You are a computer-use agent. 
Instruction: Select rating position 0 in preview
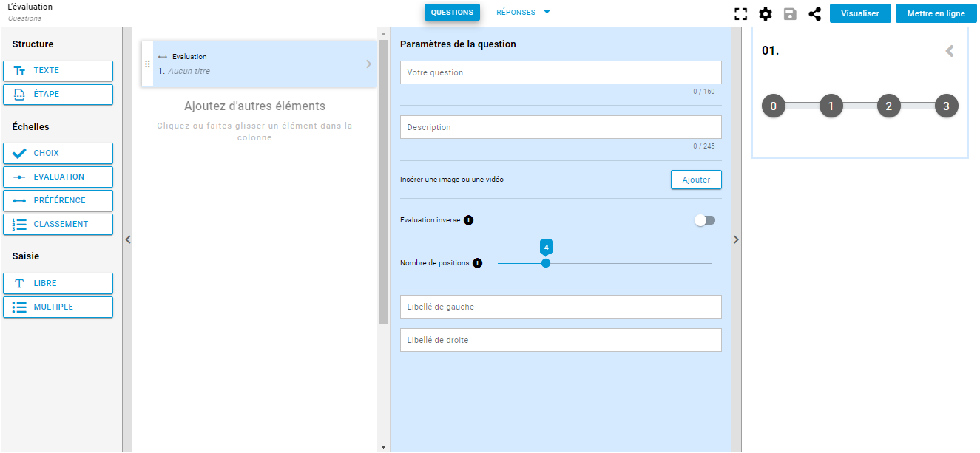(773, 106)
